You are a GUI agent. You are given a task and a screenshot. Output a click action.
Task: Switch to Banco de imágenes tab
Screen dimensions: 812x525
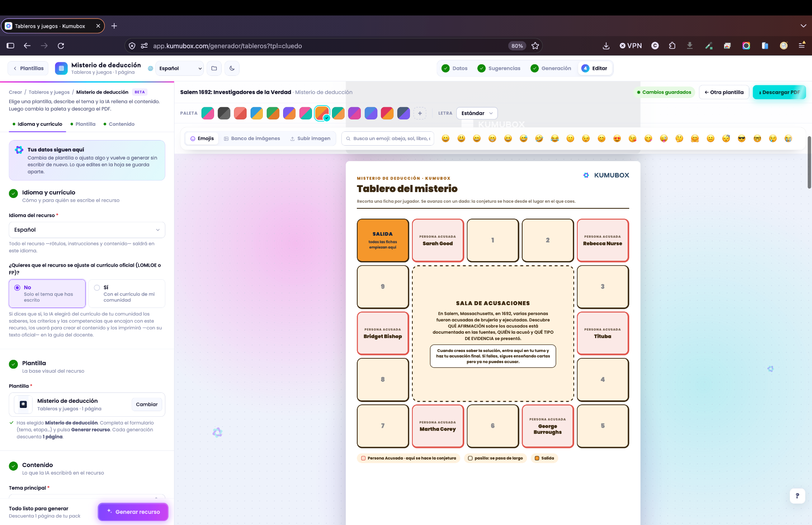point(252,138)
